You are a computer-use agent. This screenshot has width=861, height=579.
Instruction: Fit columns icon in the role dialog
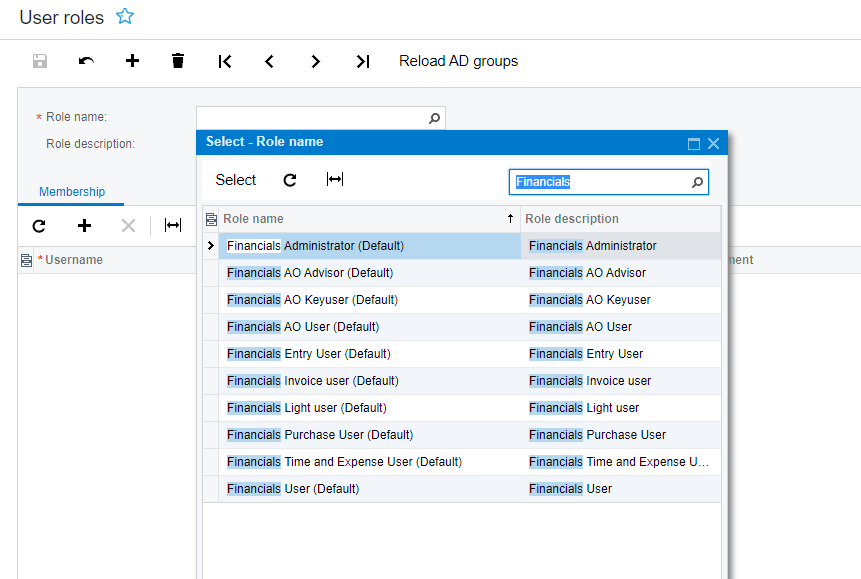pos(335,180)
